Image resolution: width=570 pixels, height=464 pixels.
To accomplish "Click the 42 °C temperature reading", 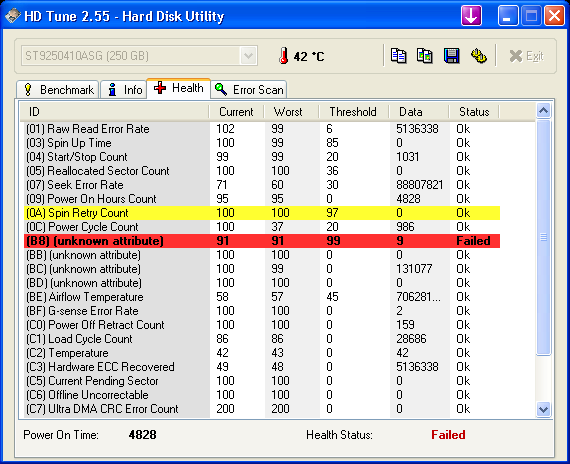I will (309, 56).
